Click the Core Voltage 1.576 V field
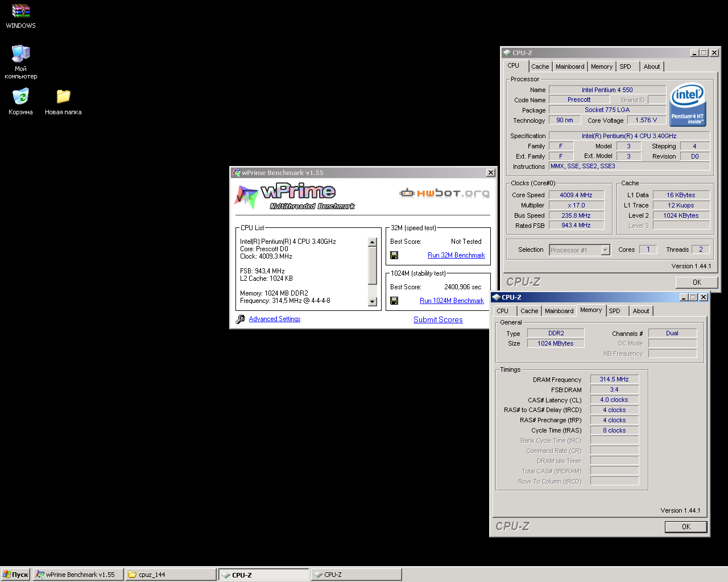The width and height of the screenshot is (728, 582). (x=646, y=120)
